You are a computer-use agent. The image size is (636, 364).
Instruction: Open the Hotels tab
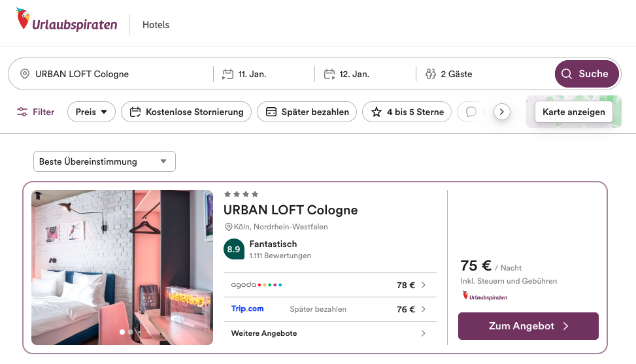tap(156, 25)
